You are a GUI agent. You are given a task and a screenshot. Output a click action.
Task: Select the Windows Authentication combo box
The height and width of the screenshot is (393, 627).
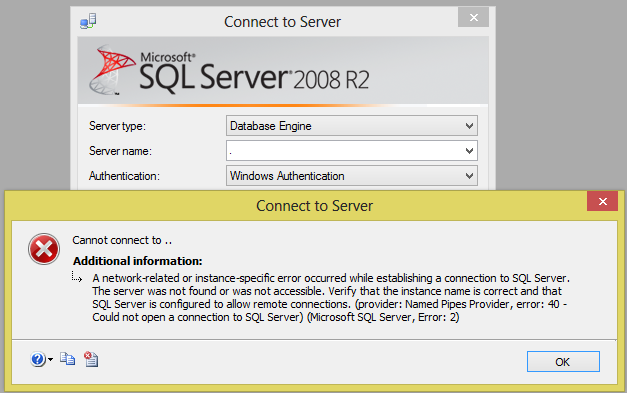tap(352, 176)
